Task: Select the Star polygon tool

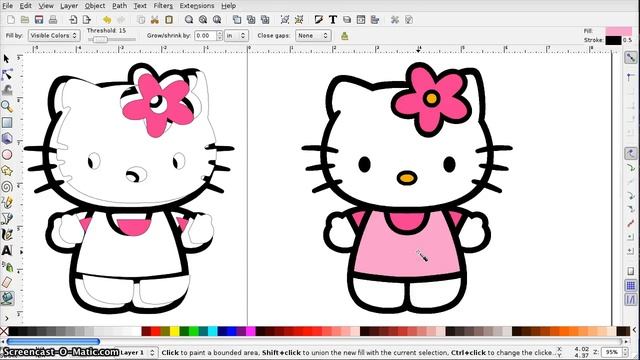Action: click(x=7, y=171)
